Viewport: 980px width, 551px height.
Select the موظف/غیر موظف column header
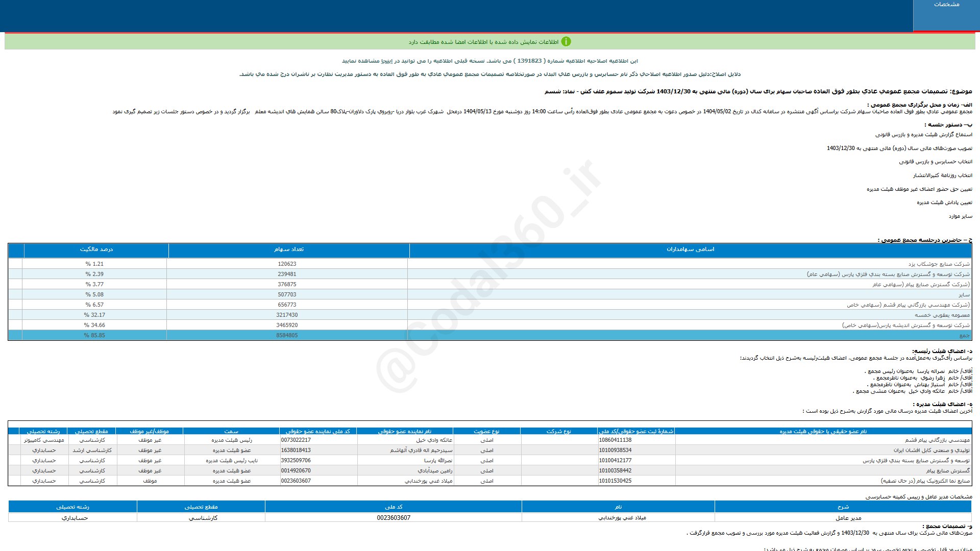click(150, 432)
